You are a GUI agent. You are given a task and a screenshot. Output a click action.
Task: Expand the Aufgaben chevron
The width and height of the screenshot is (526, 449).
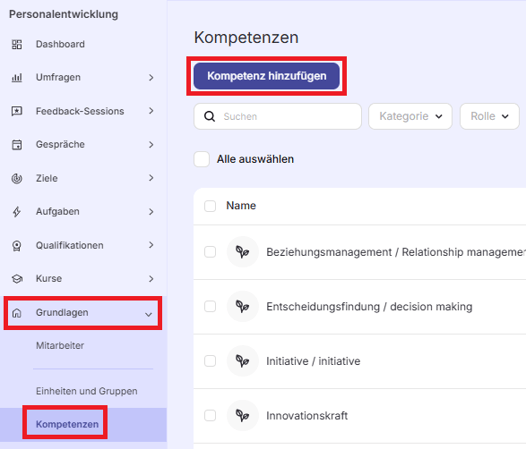click(151, 212)
